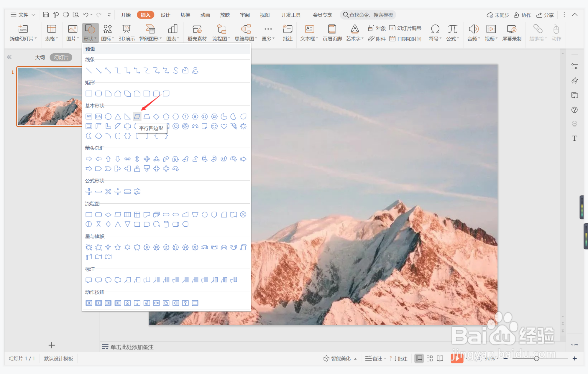
Task: Select the five-point star shape
Action: (118, 248)
